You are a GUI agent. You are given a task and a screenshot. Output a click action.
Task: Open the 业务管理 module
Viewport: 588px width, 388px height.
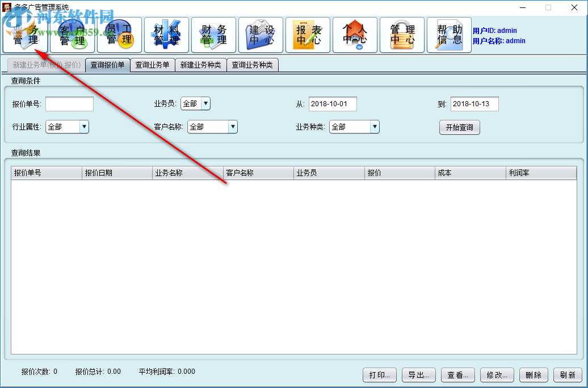[25, 35]
